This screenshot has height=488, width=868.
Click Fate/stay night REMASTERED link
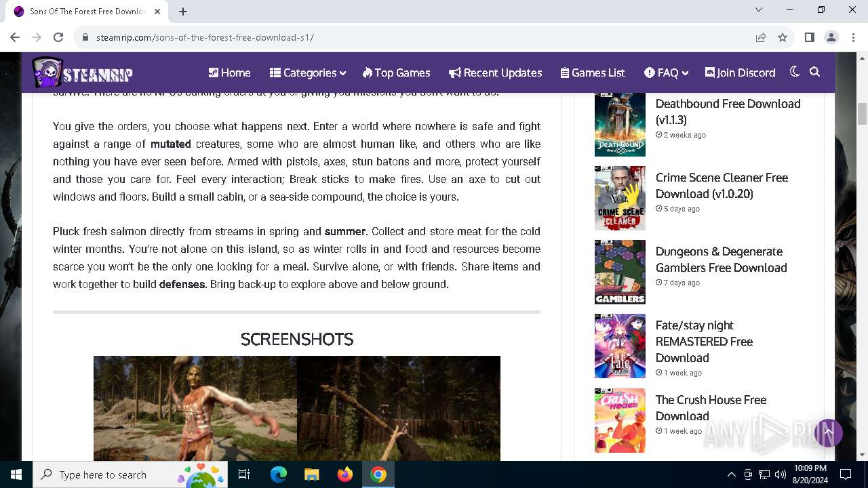coord(704,341)
